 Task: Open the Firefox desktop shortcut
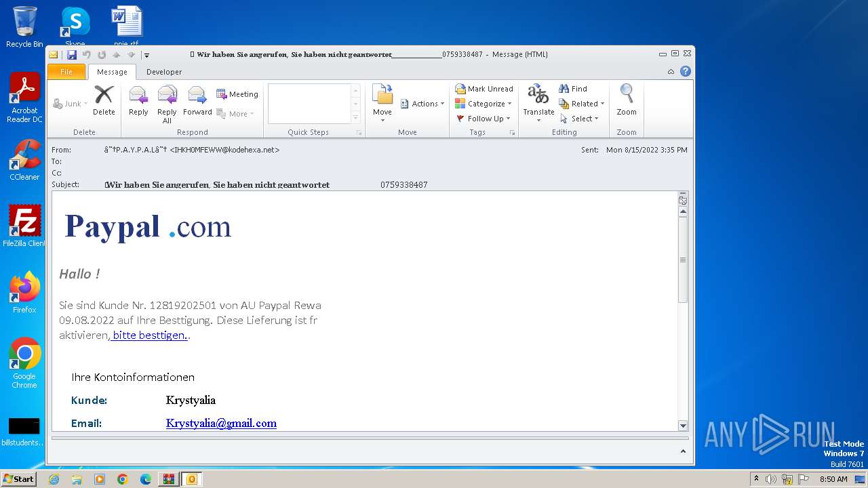[x=24, y=293]
